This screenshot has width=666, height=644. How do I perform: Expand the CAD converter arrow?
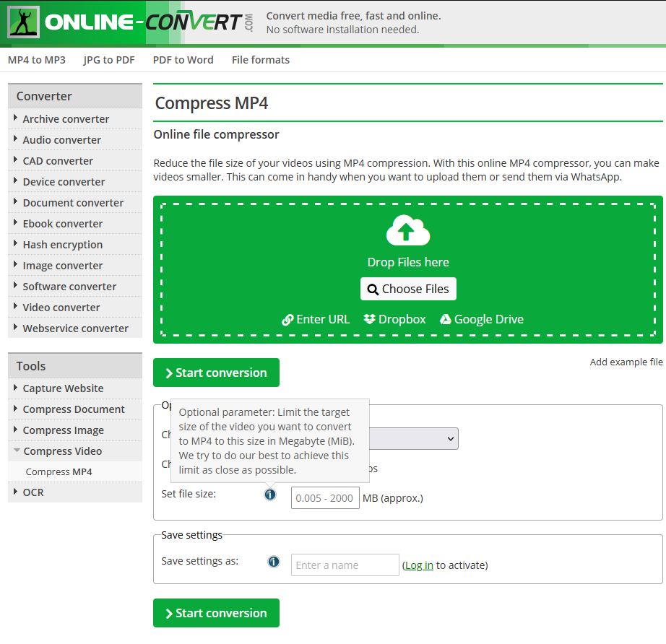[15, 160]
